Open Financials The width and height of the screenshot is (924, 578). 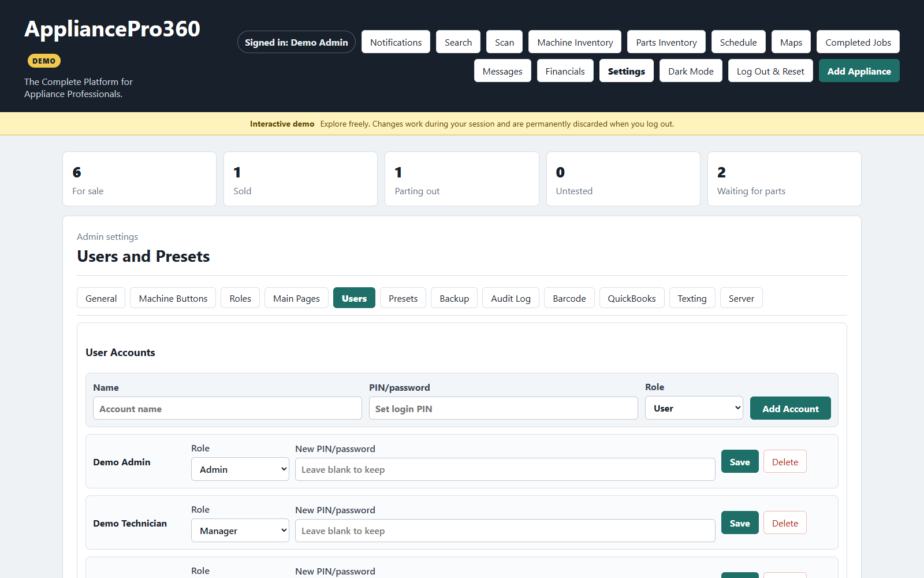pos(565,71)
